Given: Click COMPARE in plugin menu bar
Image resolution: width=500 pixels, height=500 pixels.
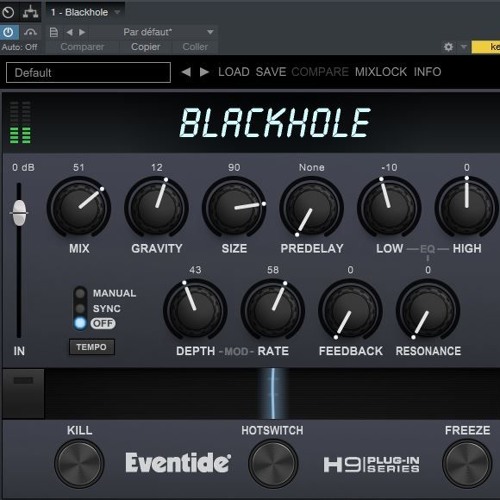Looking at the screenshot, I should tap(320, 72).
